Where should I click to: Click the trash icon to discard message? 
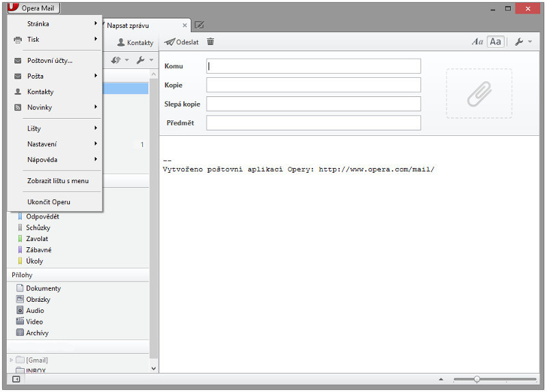(211, 42)
